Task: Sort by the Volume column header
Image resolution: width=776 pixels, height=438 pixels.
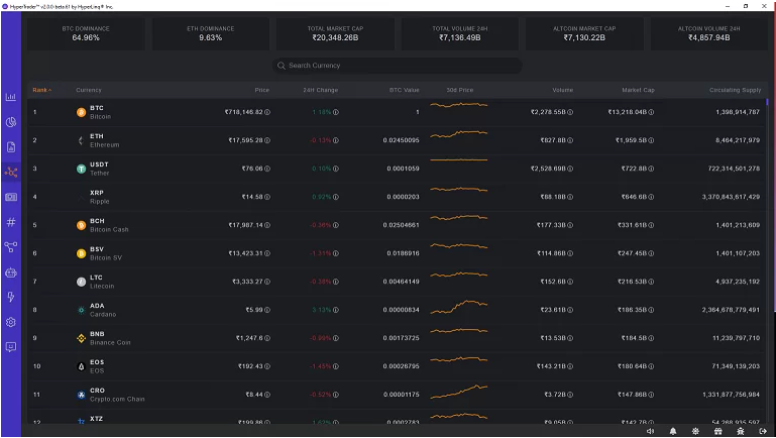Action: coord(562,90)
